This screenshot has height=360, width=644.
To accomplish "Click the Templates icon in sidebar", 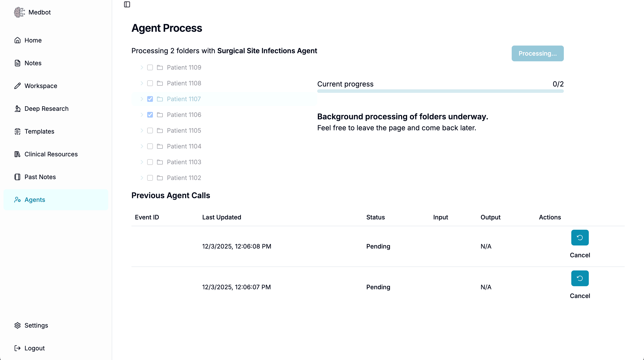I will pos(18,132).
